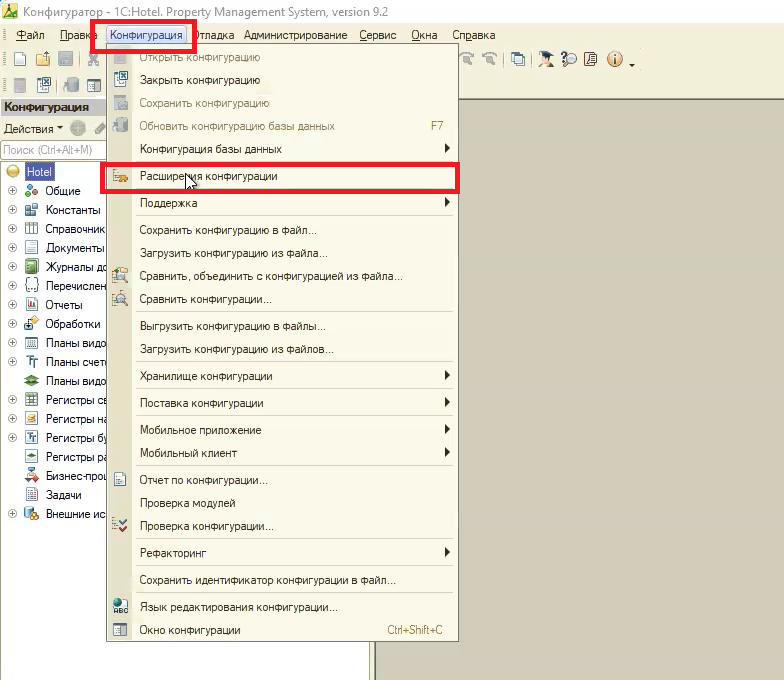The width and height of the screenshot is (784, 680).
Task: Click the Hotel configuration root node
Action: (40, 172)
